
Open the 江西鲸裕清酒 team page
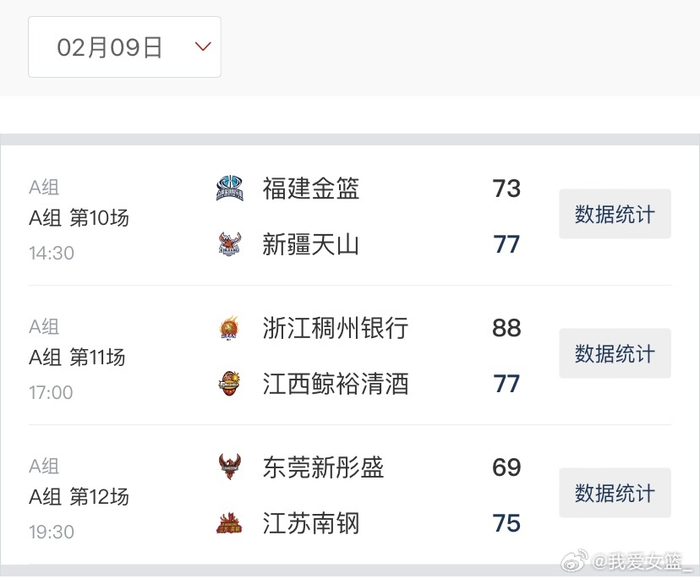(335, 384)
